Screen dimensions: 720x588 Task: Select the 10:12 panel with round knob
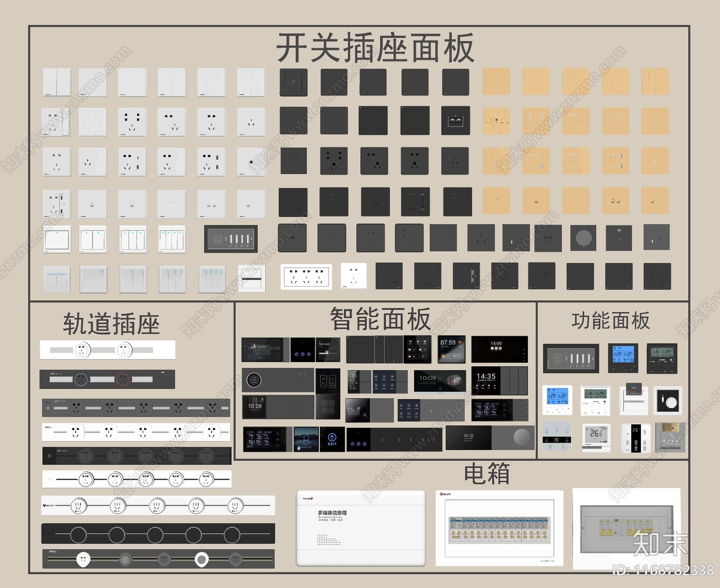(x=489, y=438)
